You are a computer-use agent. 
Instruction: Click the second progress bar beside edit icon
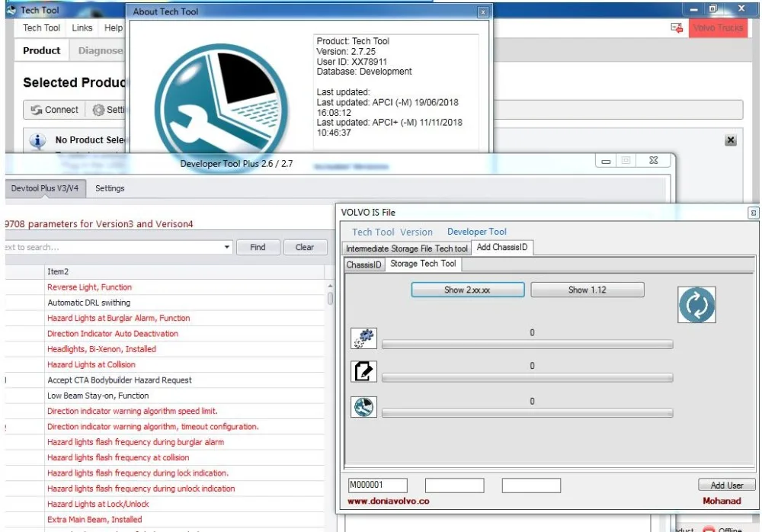(x=527, y=377)
